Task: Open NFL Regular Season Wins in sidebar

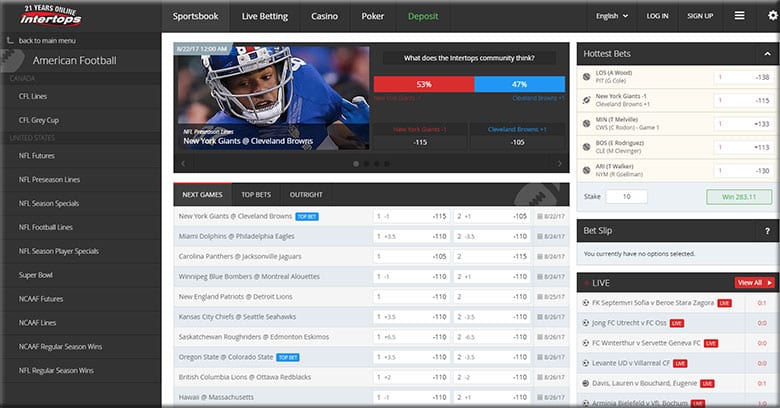Action: coord(82,371)
